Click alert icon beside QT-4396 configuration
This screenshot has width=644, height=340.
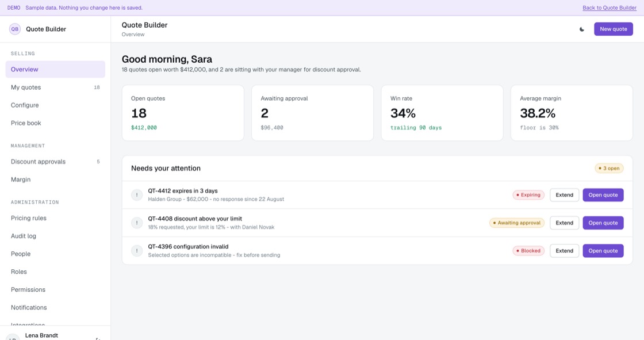tap(137, 251)
